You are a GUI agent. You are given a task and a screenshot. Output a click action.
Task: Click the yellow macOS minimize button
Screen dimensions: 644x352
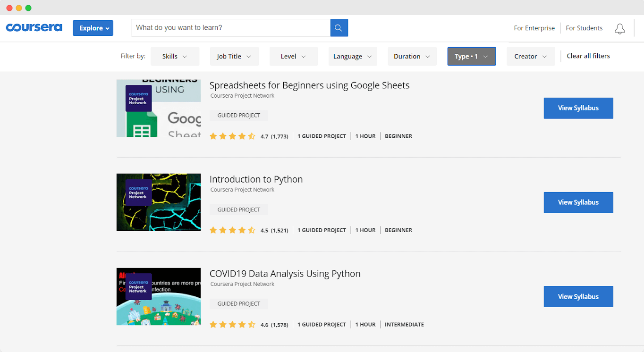pos(19,8)
